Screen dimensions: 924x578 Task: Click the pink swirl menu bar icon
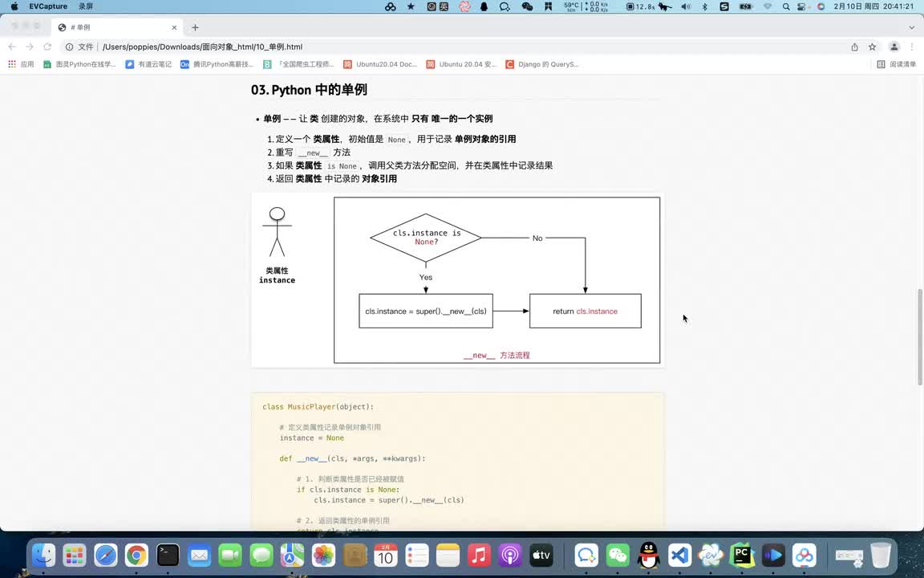click(x=464, y=6)
